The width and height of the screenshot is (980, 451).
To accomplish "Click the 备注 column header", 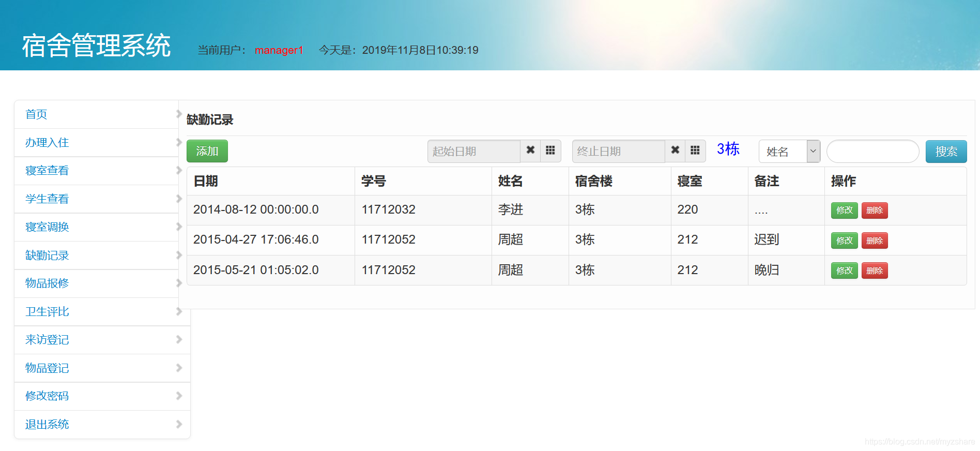I will (x=767, y=181).
